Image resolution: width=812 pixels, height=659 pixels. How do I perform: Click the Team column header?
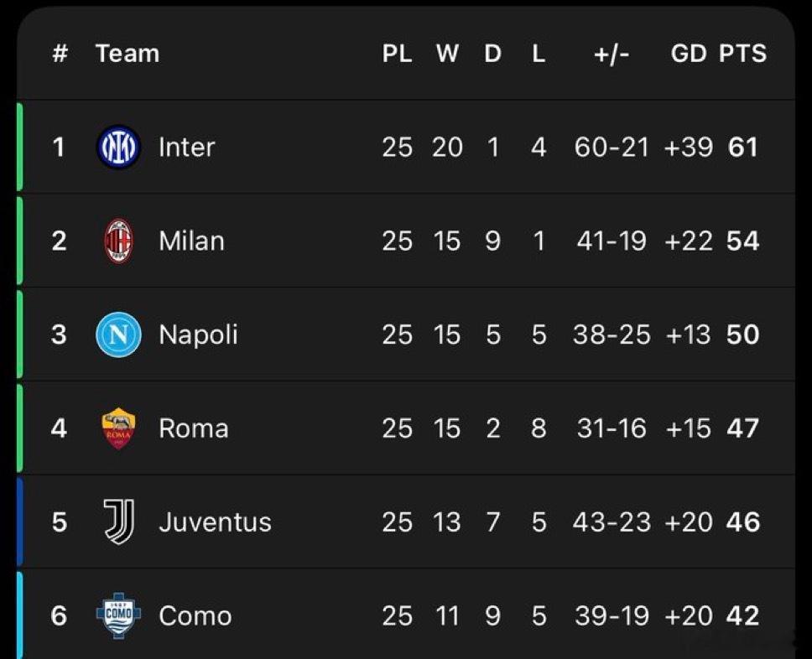coord(128,54)
